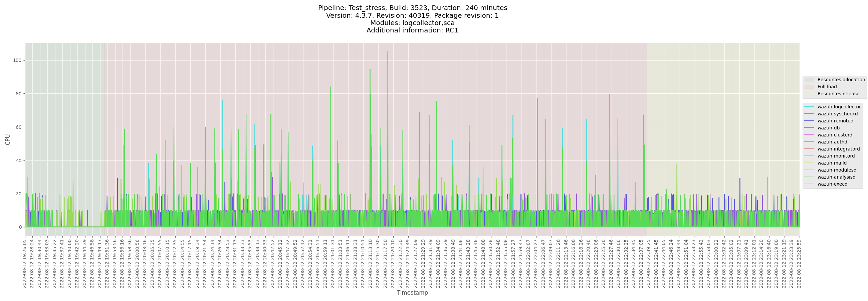Image resolution: width=868 pixels, height=301 pixels.
Task: Click the wazuh-clusterd legend label
Action: tap(834, 135)
